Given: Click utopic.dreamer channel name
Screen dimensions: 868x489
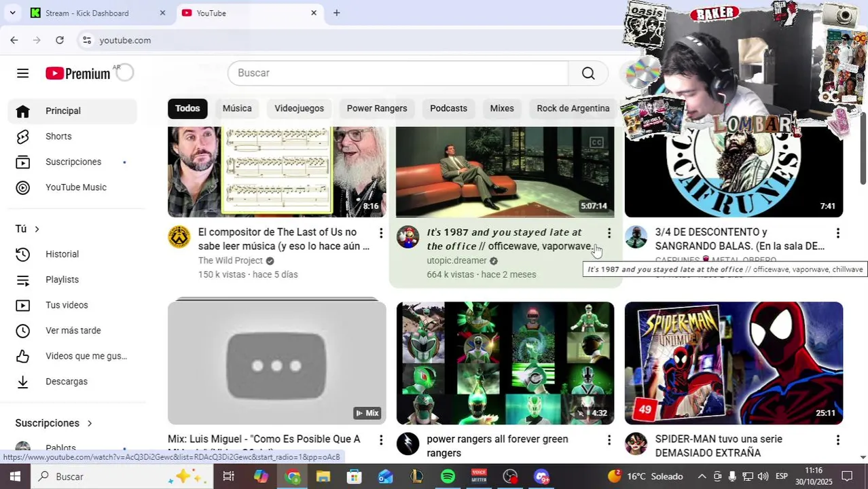Looking at the screenshot, I should click(x=456, y=261).
